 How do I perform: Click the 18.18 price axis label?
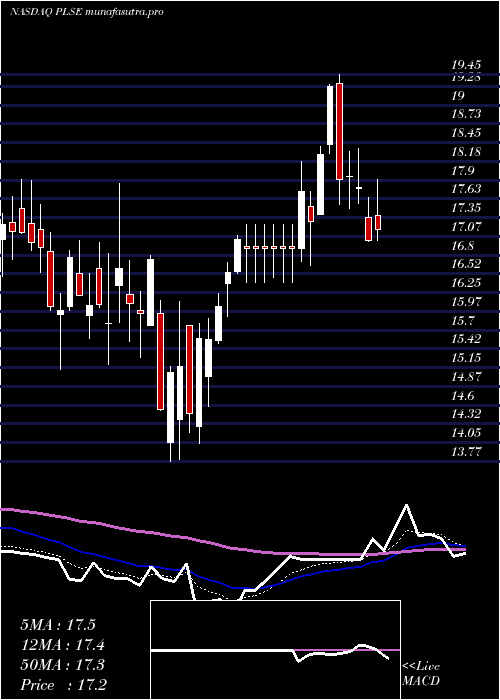[466, 151]
